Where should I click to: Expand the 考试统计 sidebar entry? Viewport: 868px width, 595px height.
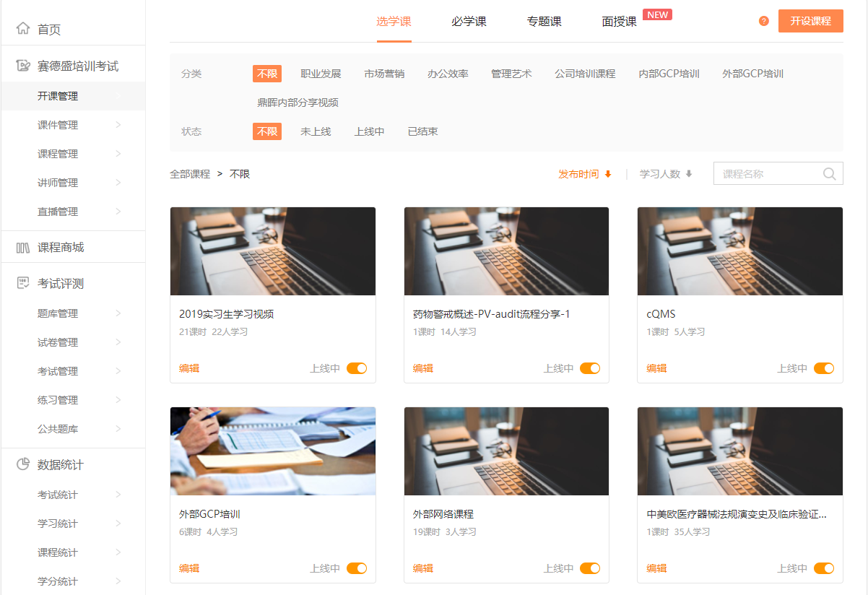click(118, 495)
